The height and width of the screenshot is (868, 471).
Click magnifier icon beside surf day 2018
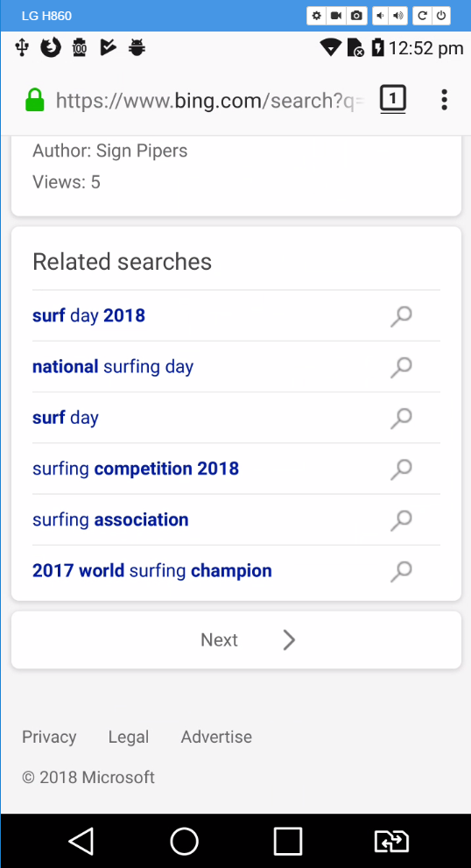point(401,316)
